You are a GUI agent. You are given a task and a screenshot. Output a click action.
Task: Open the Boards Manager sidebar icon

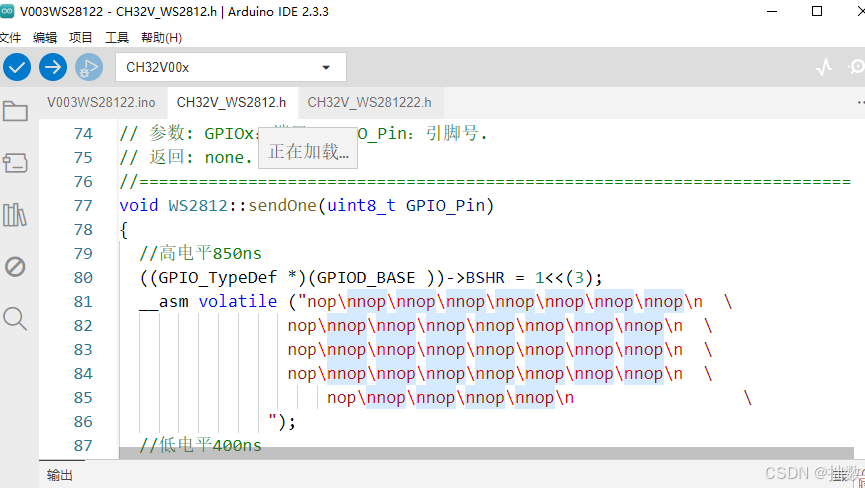tap(15, 163)
